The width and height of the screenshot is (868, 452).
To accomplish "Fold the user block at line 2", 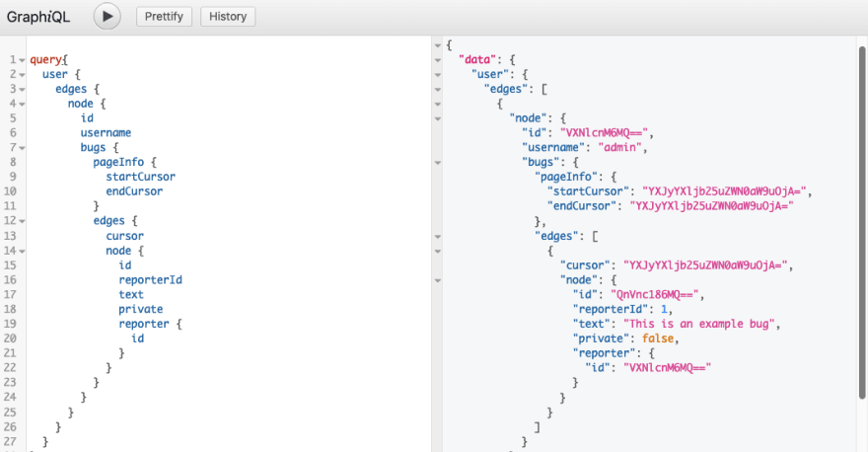I will (22, 75).
